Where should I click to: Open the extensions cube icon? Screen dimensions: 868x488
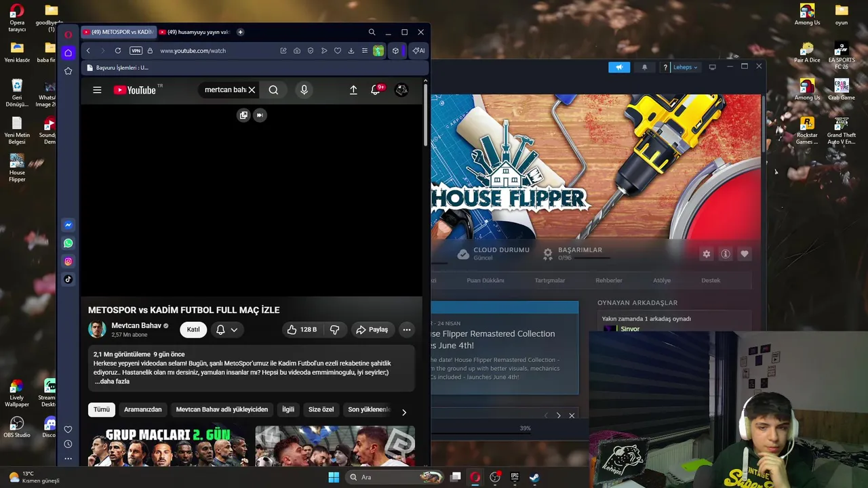395,51
